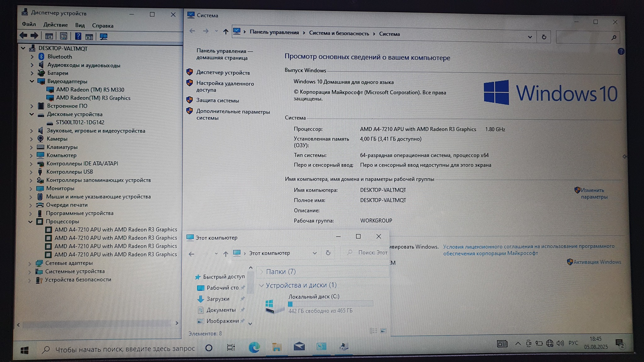The height and width of the screenshot is (362, 644).
Task: Click the volume icon in system tray
Action: coord(560,343)
